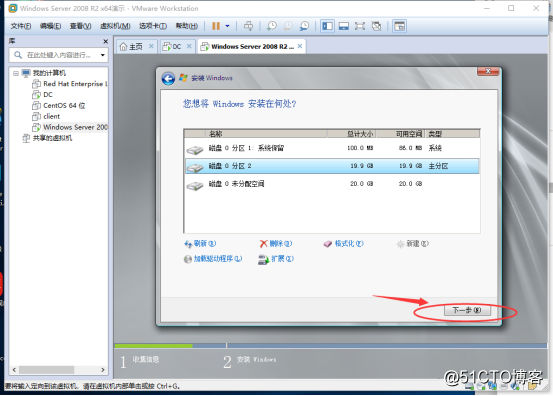Close the Windows Server 2008 R2 tab

point(300,46)
